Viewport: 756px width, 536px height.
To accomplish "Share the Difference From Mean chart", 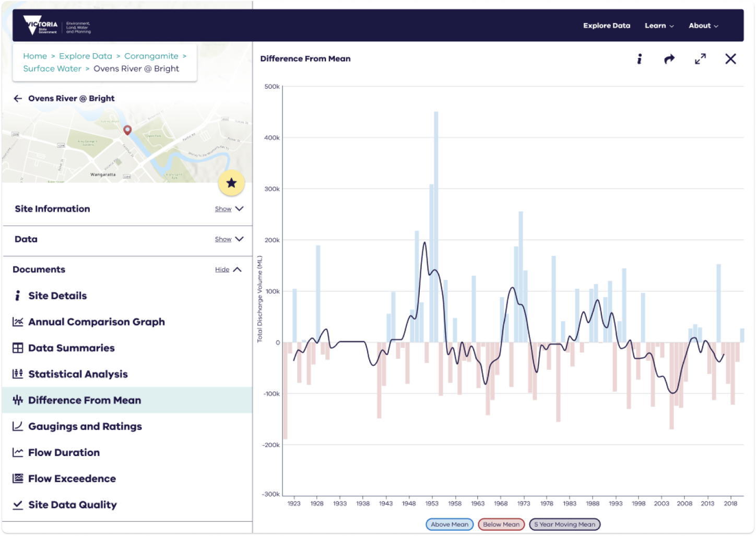I will point(669,59).
